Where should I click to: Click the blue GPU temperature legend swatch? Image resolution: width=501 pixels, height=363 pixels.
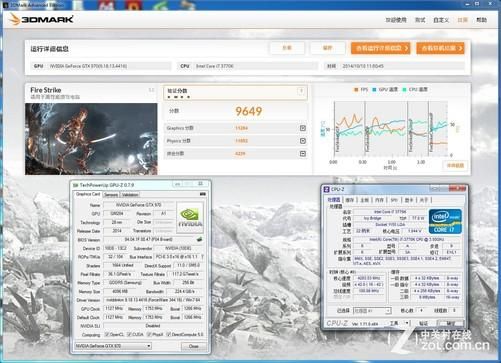[x=374, y=89]
